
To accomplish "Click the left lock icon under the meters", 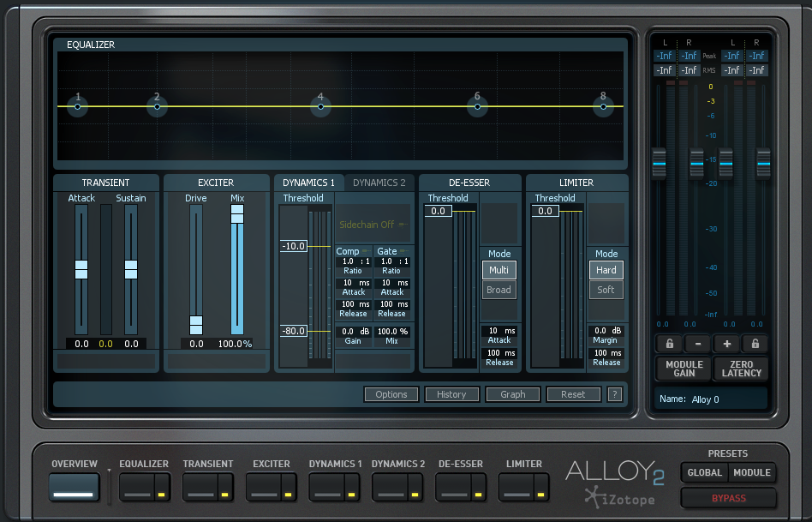I will pos(669,344).
